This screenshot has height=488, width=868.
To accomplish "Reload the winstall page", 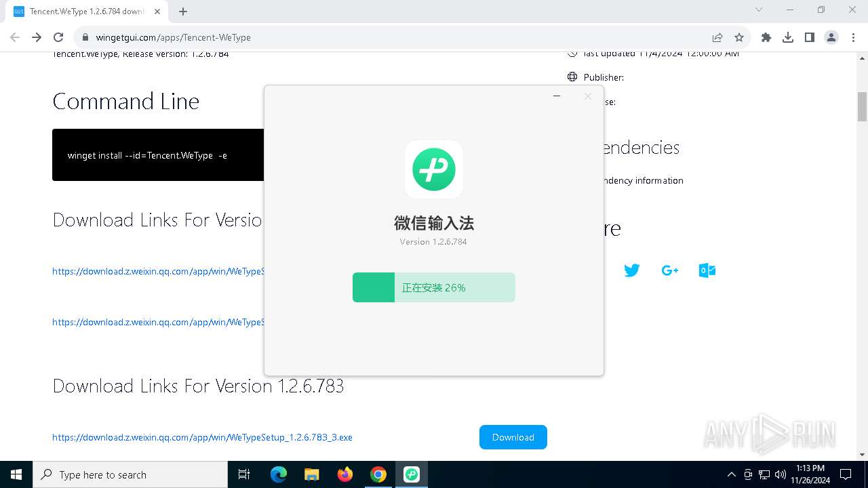I will tap(58, 37).
